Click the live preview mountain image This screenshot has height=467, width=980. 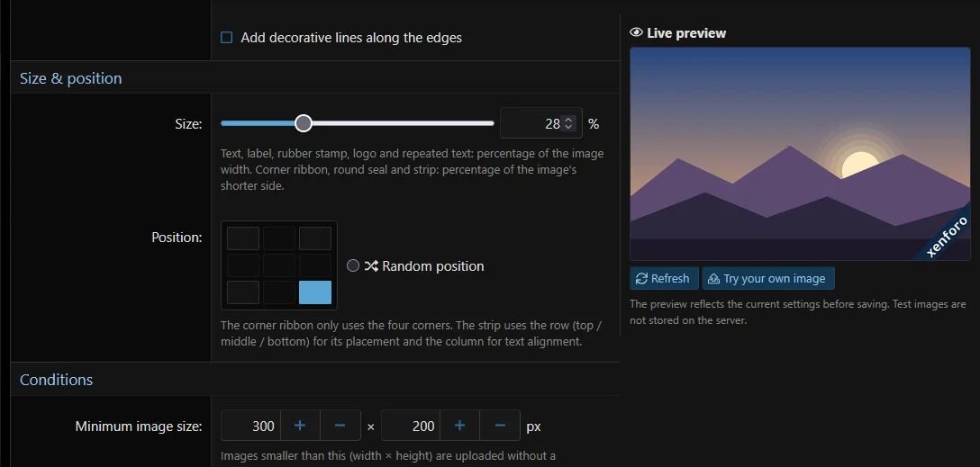[x=800, y=154]
